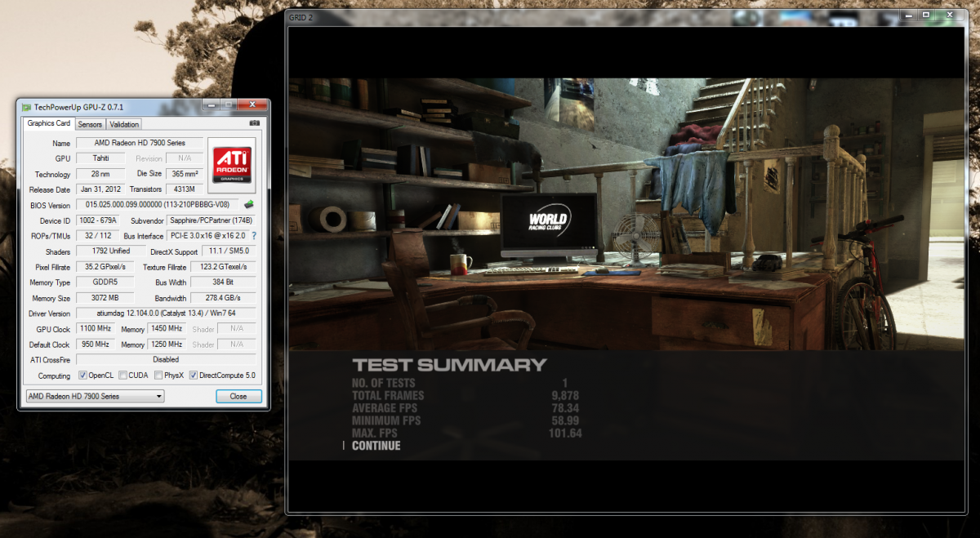Image resolution: width=980 pixels, height=538 pixels.
Task: Minimize the GPU-Z window
Action: click(x=212, y=105)
